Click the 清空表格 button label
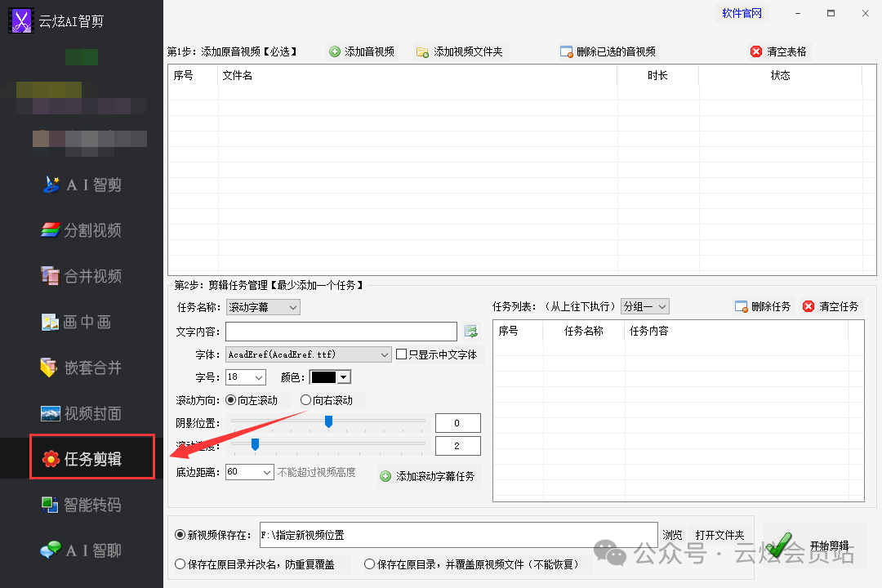 pos(787,51)
